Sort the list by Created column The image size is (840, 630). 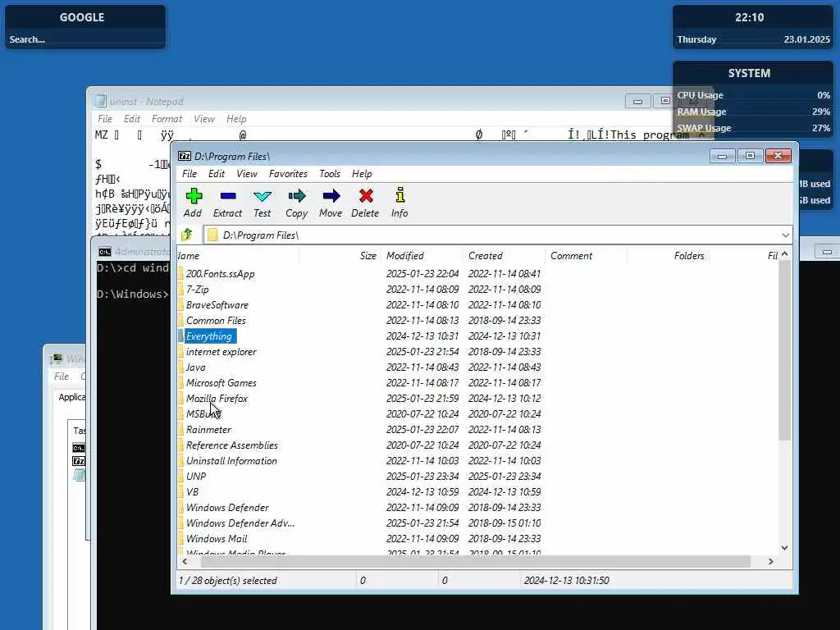[504, 256]
